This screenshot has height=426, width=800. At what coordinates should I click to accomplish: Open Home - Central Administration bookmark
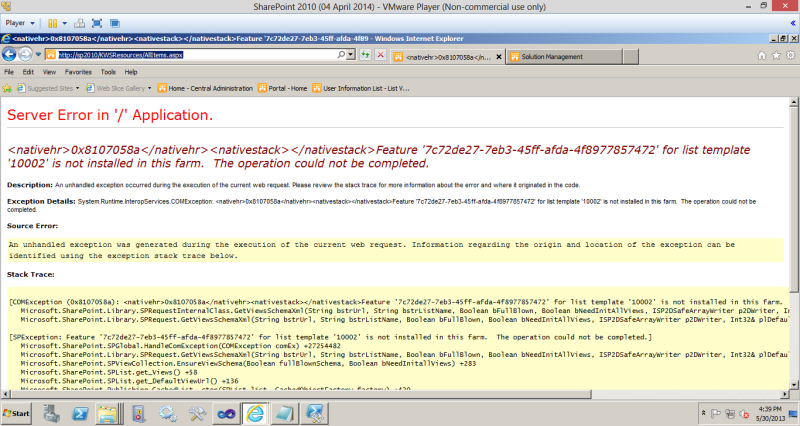pyautogui.click(x=205, y=88)
